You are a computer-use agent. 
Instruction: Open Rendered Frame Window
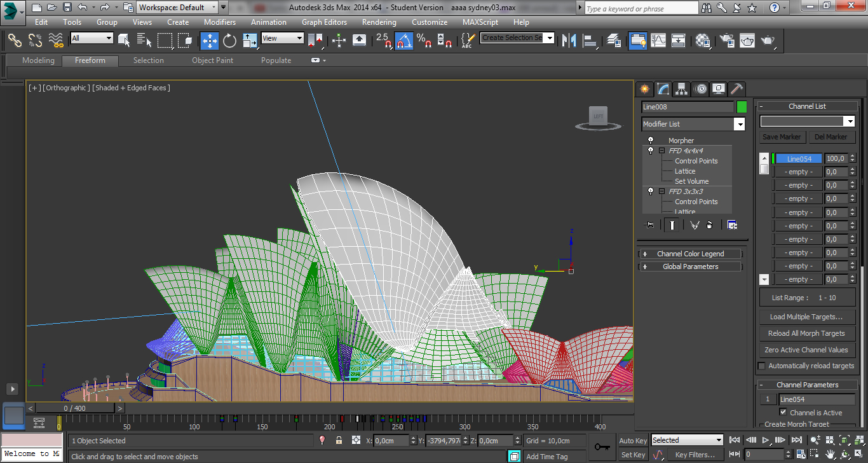(747, 41)
